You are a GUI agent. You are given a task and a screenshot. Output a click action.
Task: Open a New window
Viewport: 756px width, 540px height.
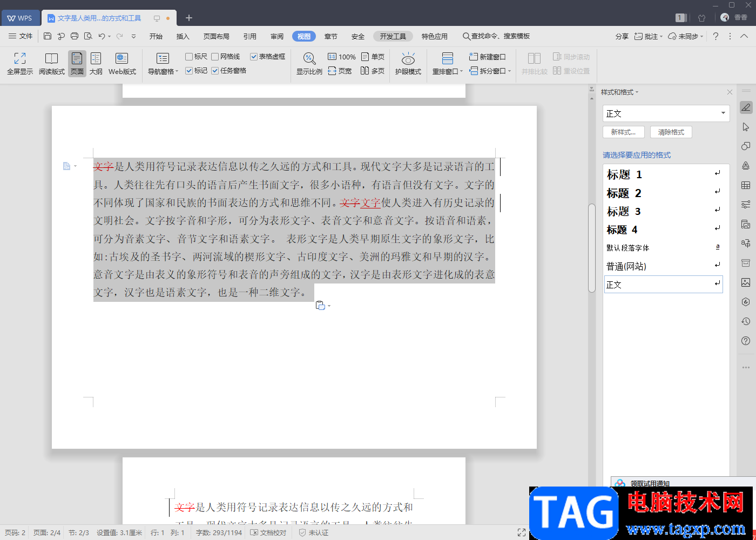[488, 57]
